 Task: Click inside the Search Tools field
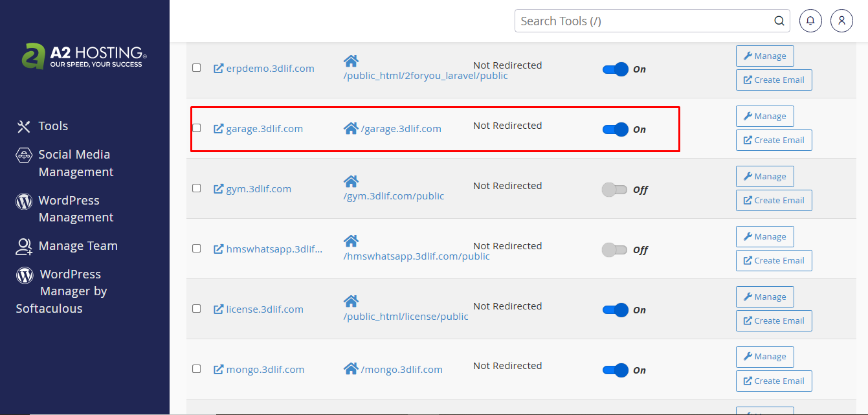[647, 21]
